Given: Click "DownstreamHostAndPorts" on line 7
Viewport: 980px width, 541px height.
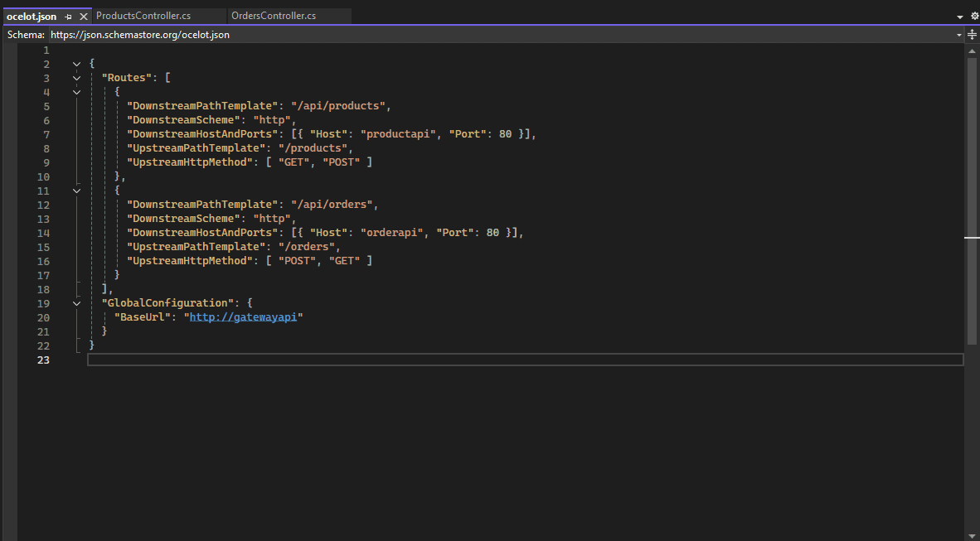Looking at the screenshot, I should pyautogui.click(x=202, y=134).
